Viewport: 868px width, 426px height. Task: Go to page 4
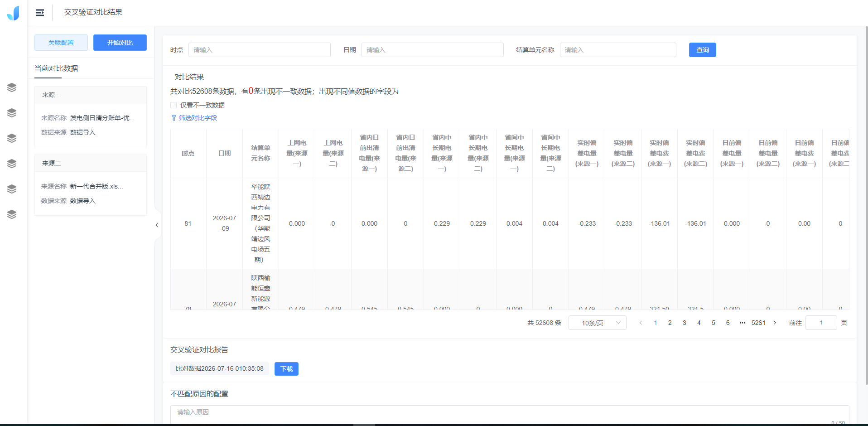pos(699,323)
